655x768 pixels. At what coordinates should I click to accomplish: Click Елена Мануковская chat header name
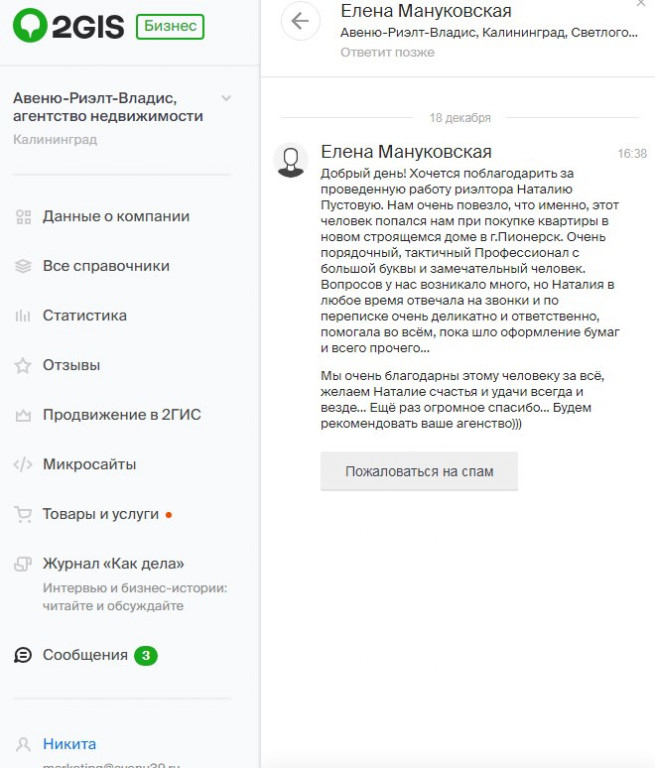pyautogui.click(x=426, y=11)
